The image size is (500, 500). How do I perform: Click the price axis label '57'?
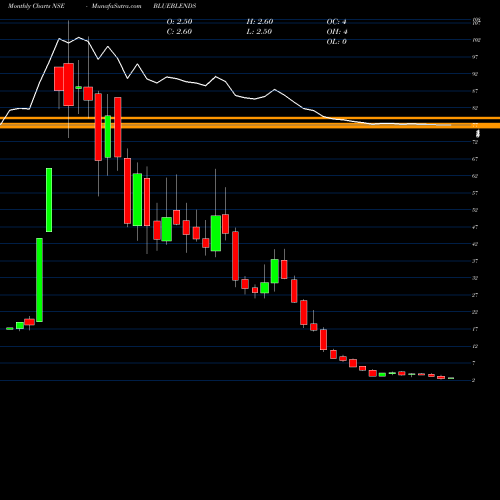point(475,193)
